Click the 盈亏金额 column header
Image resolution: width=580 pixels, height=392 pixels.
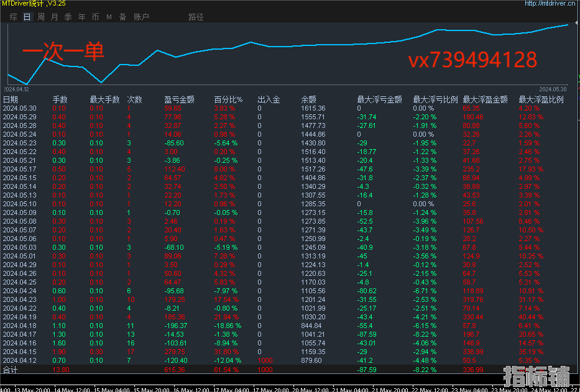tap(179, 99)
